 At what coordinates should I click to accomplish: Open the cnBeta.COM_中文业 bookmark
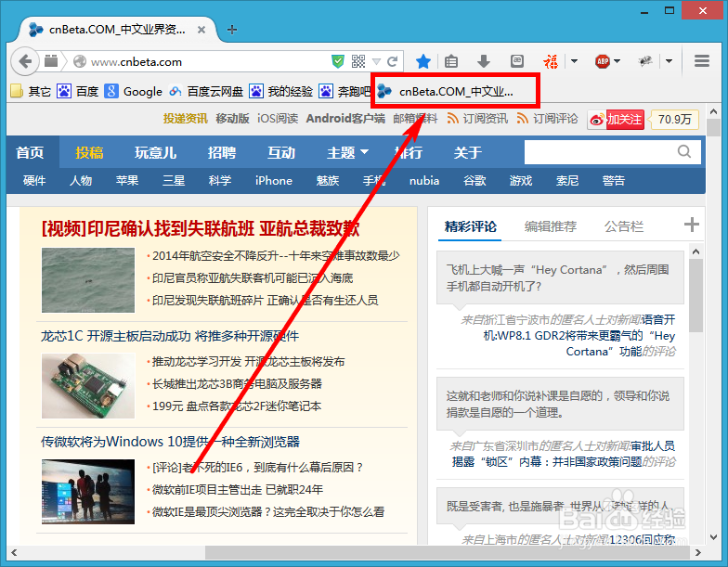pos(446,91)
